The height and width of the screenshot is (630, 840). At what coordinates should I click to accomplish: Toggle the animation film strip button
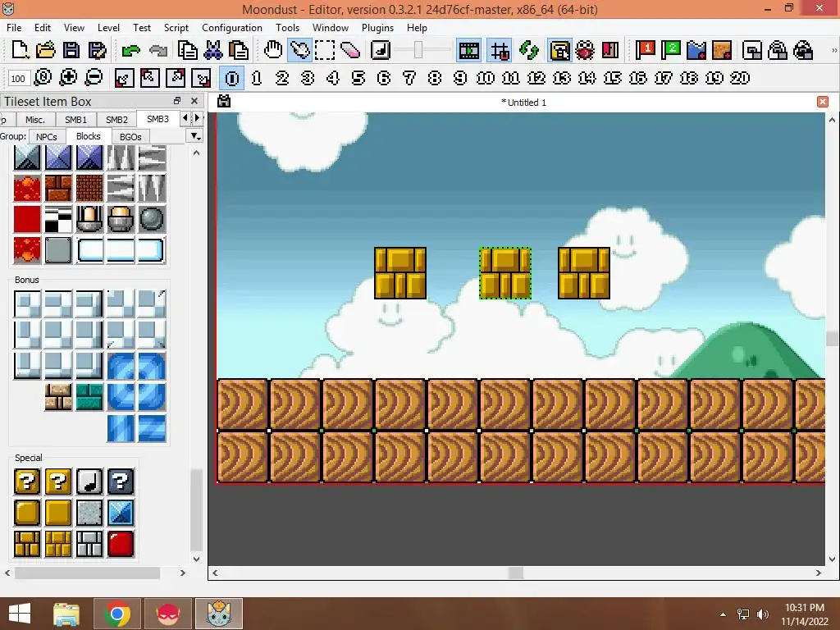click(x=468, y=50)
